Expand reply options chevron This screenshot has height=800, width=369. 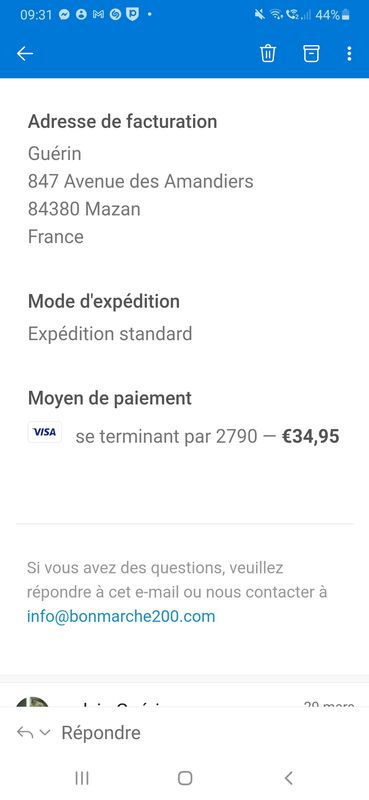(45, 733)
